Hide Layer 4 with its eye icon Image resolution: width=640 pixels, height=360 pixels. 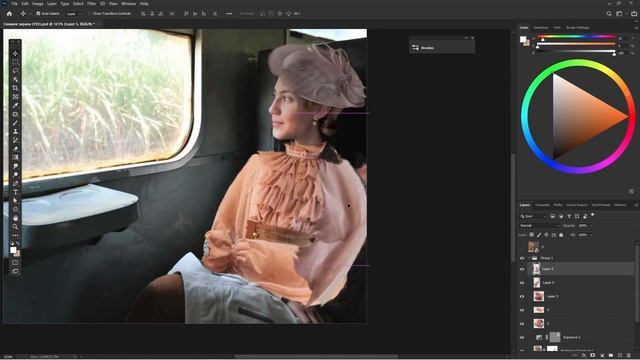522,282
